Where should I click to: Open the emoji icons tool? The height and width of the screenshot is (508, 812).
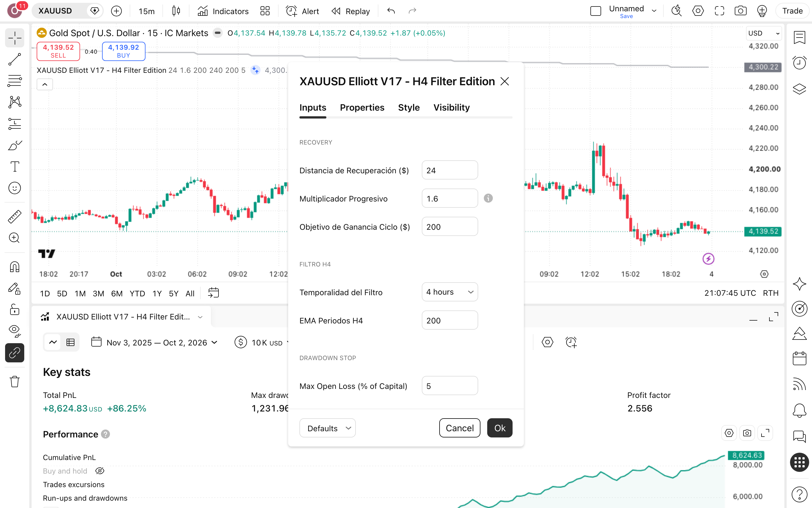tap(14, 188)
